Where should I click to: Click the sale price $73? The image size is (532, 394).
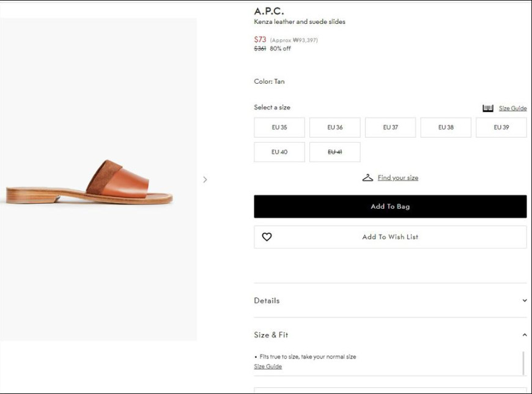pos(260,39)
